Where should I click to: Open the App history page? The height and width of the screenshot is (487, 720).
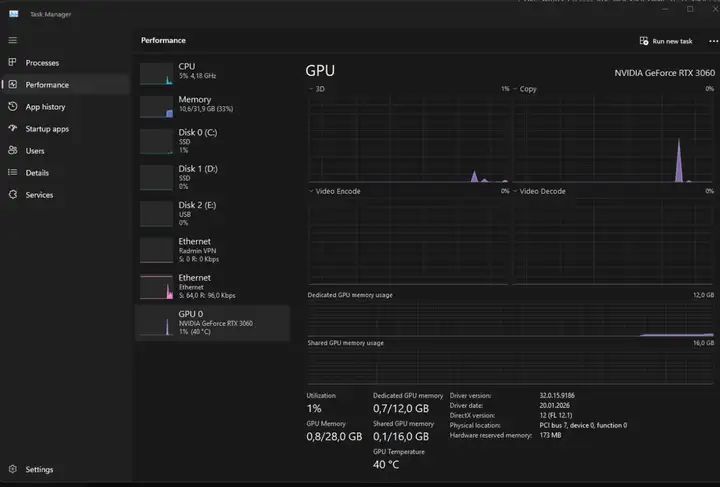65,106
